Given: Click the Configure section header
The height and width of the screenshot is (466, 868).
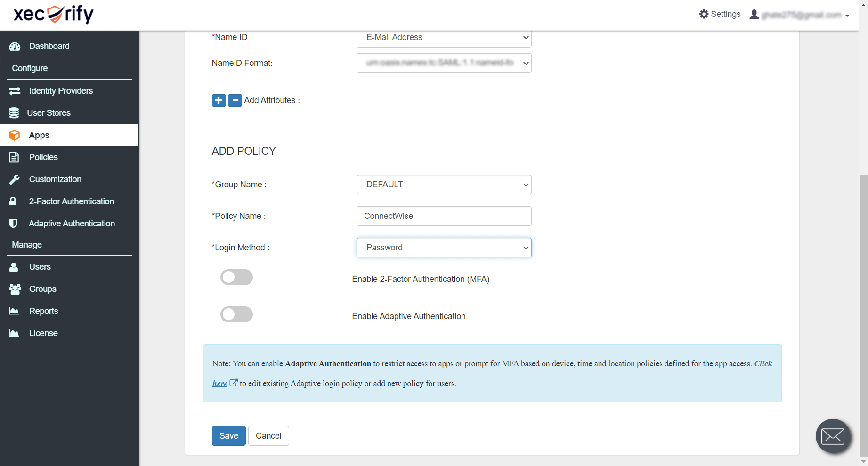Looking at the screenshot, I should [x=30, y=68].
